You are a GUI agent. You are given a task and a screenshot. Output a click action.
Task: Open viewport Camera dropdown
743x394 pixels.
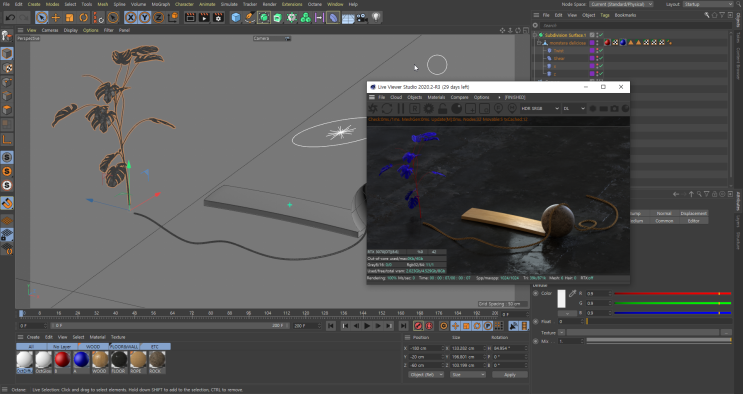[272, 38]
